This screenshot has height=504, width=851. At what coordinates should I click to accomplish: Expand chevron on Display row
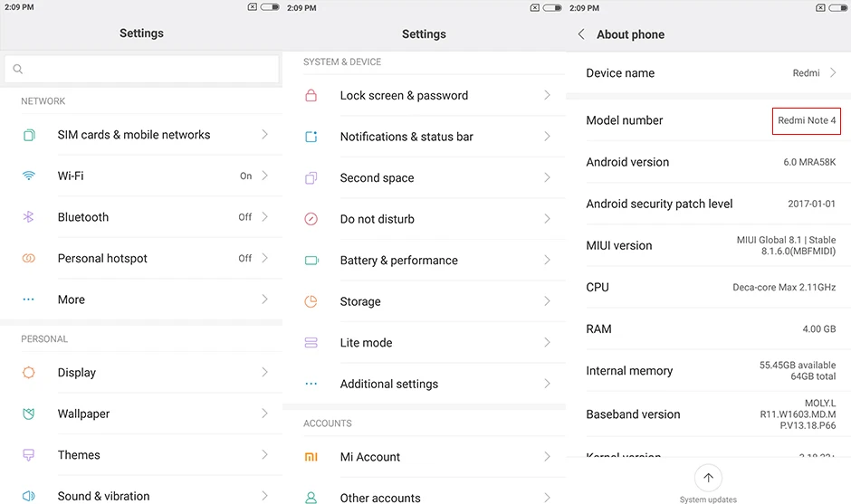coord(265,372)
